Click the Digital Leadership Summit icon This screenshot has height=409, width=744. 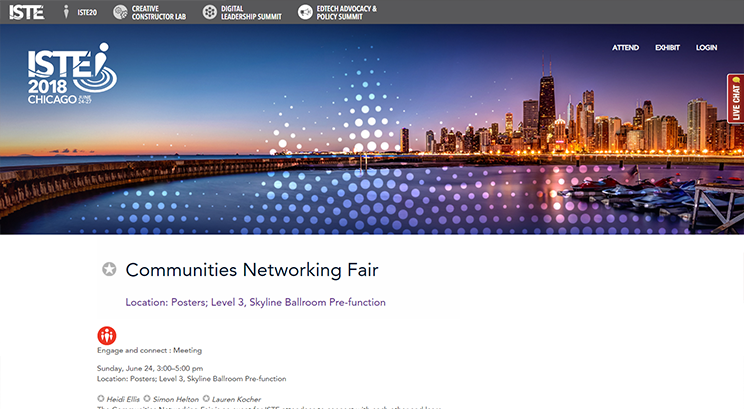pos(209,12)
